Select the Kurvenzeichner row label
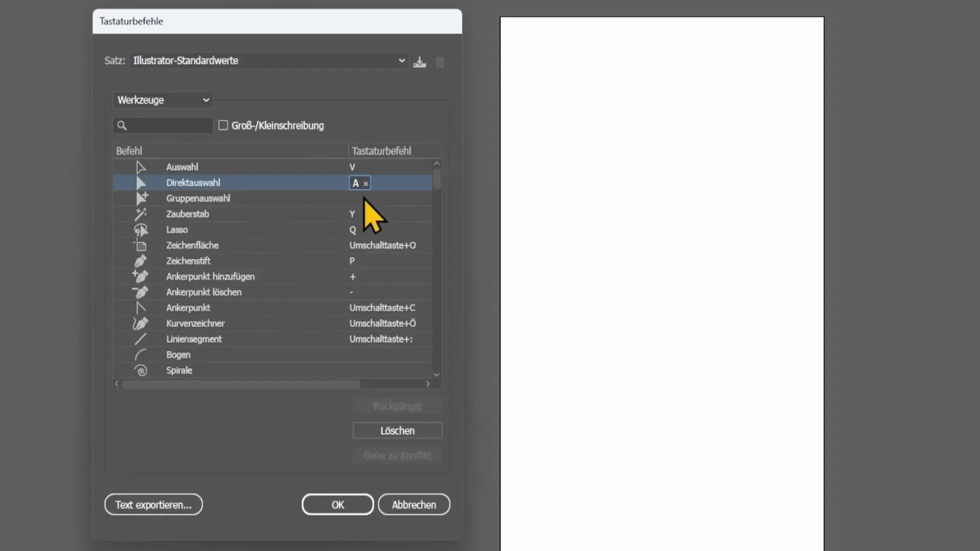This screenshot has height=551, width=980. click(x=195, y=323)
